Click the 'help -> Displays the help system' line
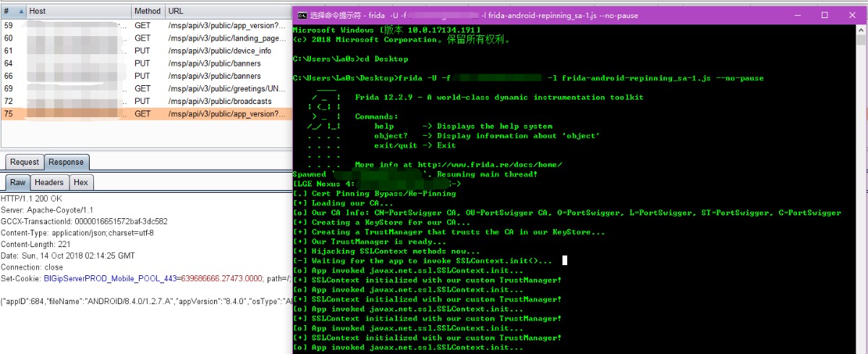868x354 pixels. pos(464,126)
